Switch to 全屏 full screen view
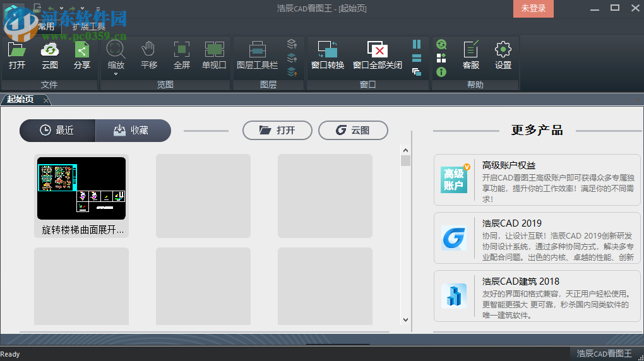Image resolution: width=644 pixels, height=361 pixels. 182,56
